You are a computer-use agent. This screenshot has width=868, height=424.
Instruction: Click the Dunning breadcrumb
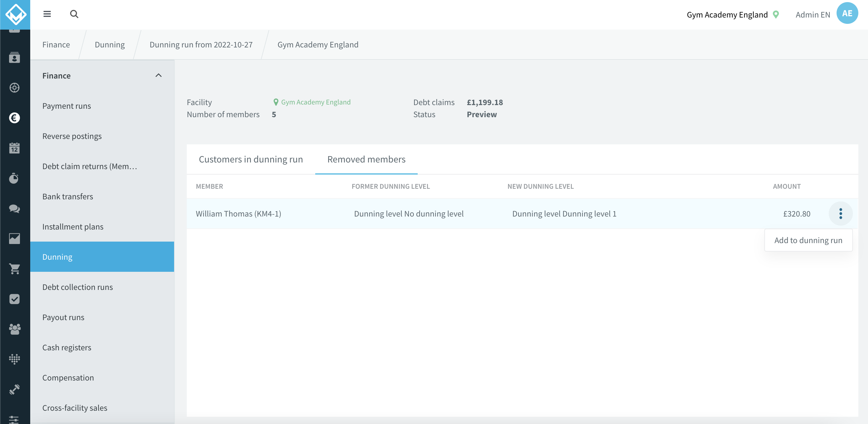109,44
